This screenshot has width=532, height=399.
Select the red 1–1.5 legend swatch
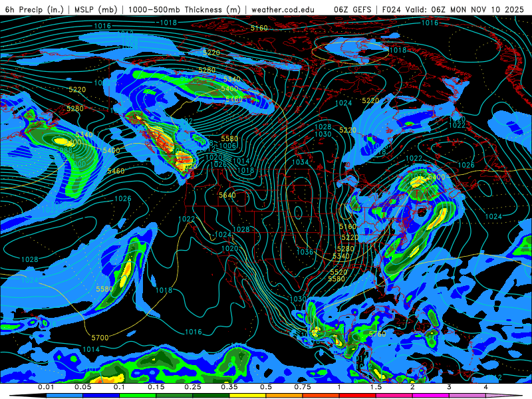(x=358, y=396)
